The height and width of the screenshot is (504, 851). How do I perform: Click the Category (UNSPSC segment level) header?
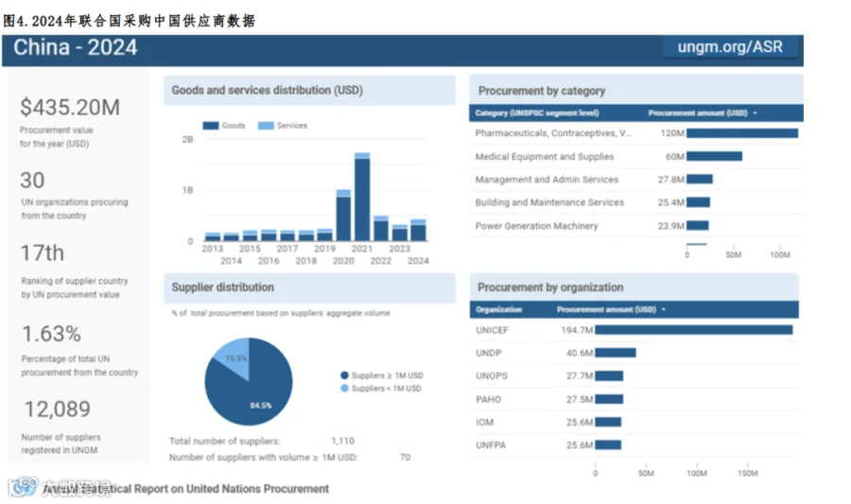tap(537, 113)
